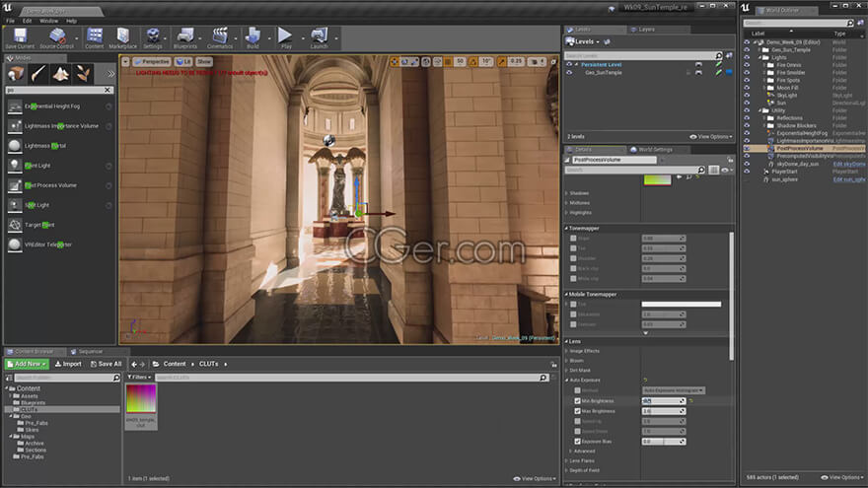Select the color lookup table asset thumbnail

click(x=141, y=398)
